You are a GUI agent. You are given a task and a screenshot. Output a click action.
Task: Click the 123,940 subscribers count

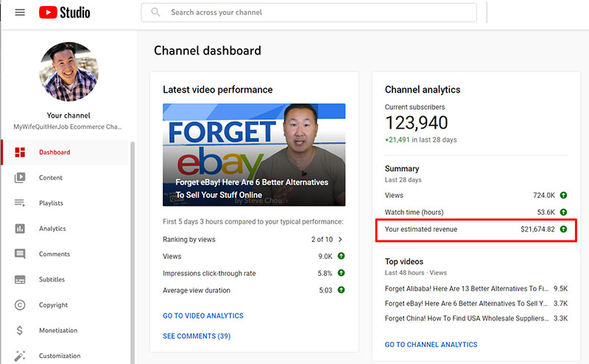click(x=416, y=123)
